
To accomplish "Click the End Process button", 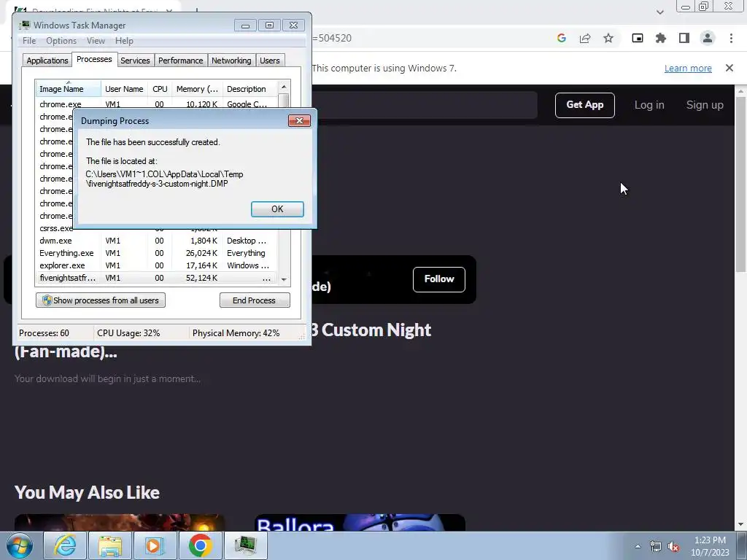I will pyautogui.click(x=255, y=300).
